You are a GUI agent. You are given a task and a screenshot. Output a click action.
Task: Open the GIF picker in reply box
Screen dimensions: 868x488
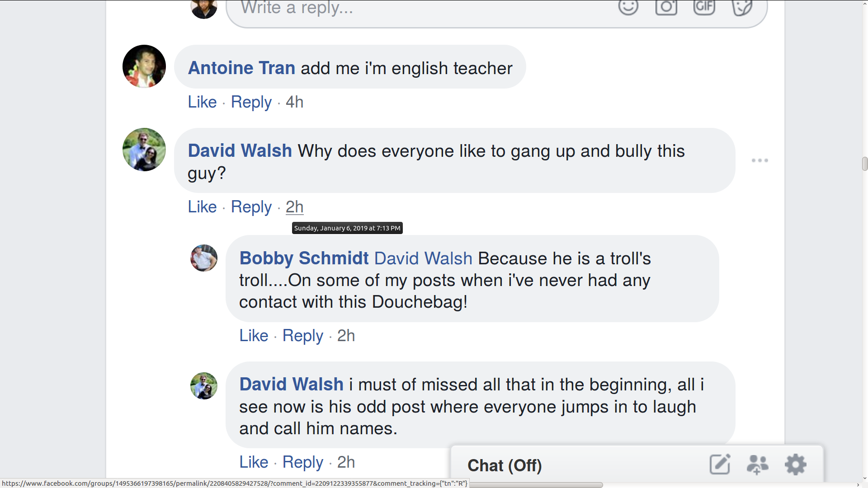(704, 7)
